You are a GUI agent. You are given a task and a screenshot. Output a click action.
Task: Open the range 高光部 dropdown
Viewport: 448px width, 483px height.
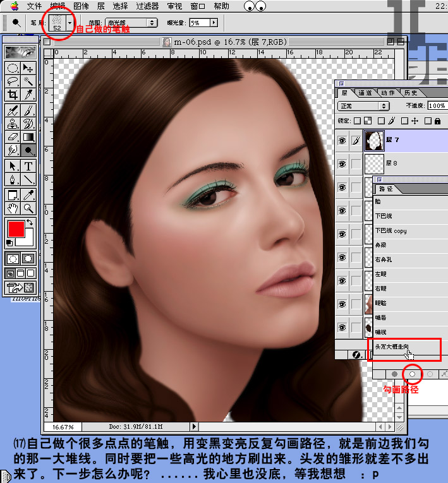coord(131,23)
